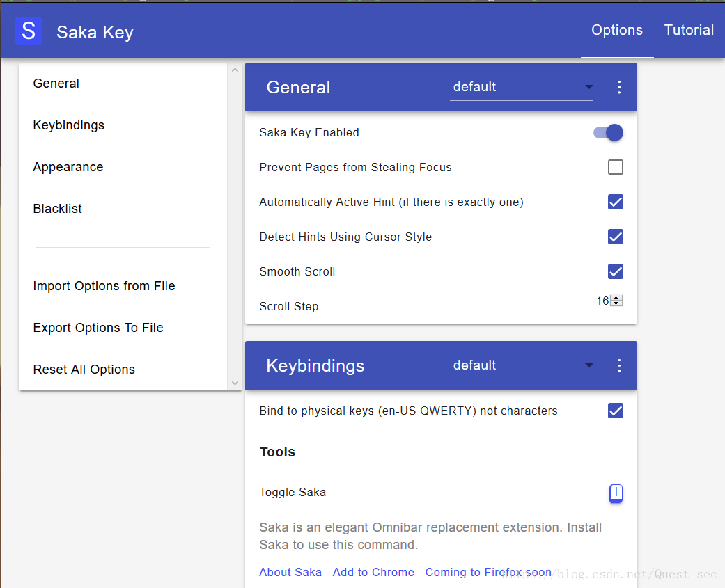Select General in the sidebar
This screenshot has height=588, width=725.
pyautogui.click(x=56, y=83)
